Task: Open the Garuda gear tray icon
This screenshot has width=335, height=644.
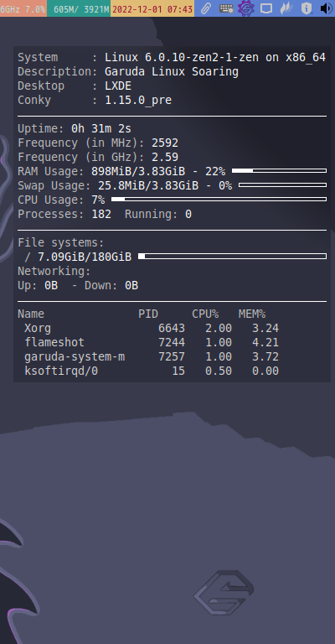Action: 246,8
